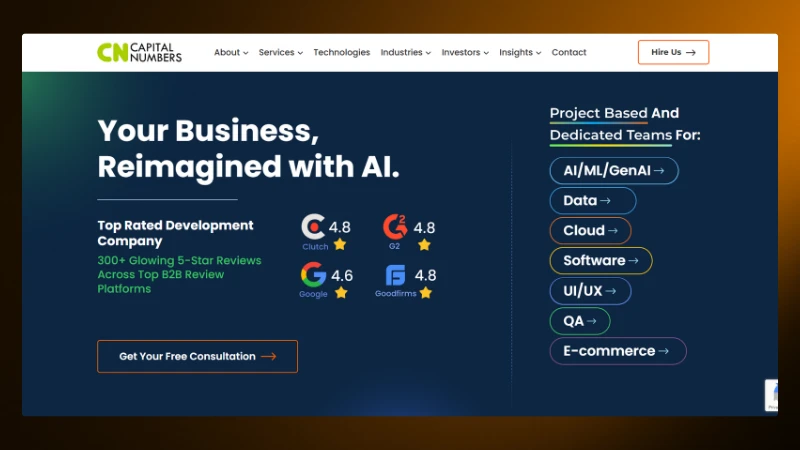
Task: Click the Capital Numbers logo
Action: (x=139, y=52)
